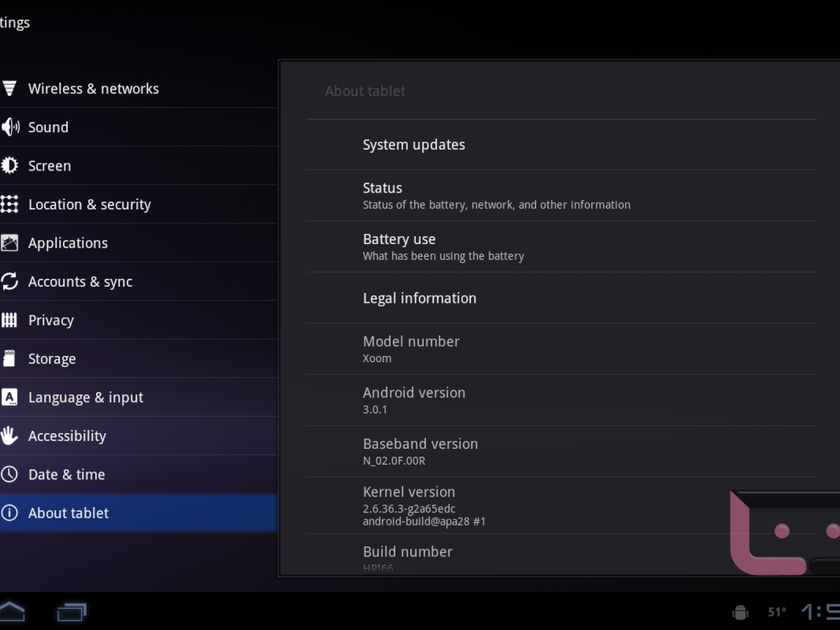Click the Storage SD card icon
This screenshot has width=840, height=630.
(x=9, y=359)
